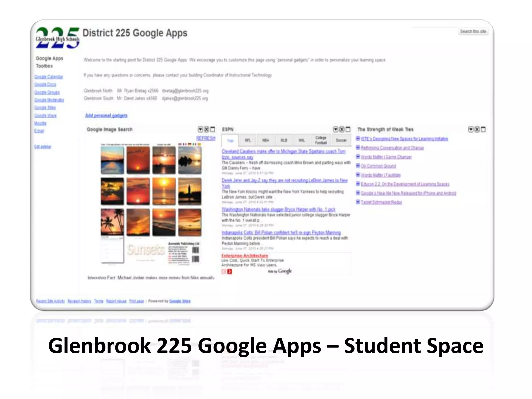The height and width of the screenshot is (399, 532).
Task: Click Add personal gadgets link
Action: tap(106, 116)
